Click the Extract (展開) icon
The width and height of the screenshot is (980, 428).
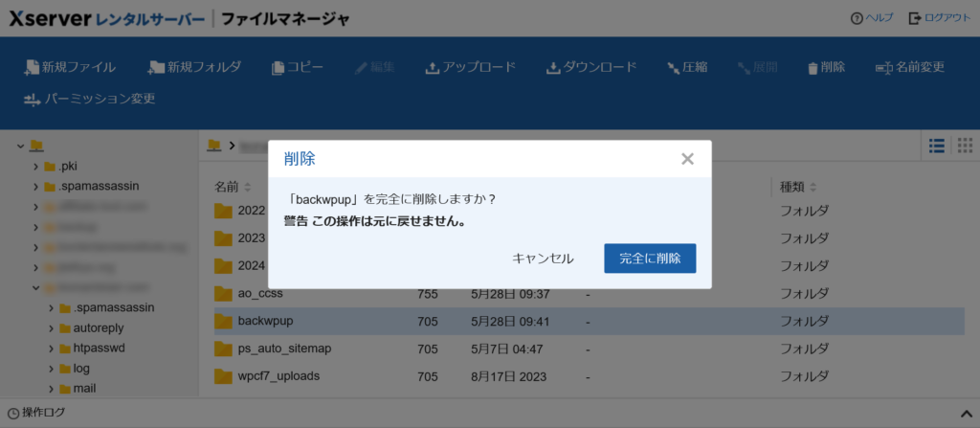point(744,68)
